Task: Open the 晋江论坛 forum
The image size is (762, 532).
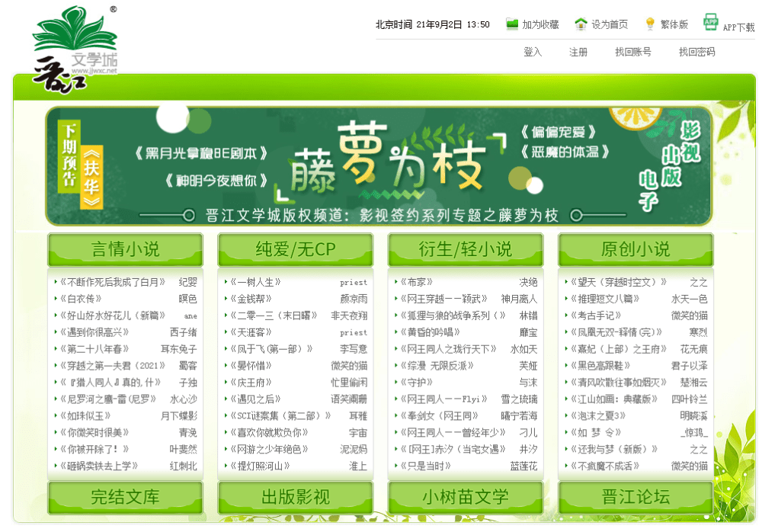Action: tap(636, 497)
